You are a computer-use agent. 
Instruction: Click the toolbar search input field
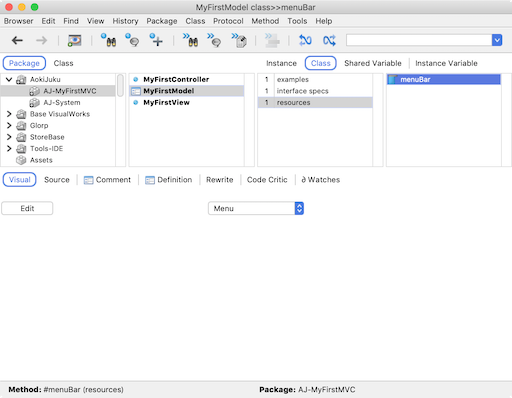pos(419,40)
